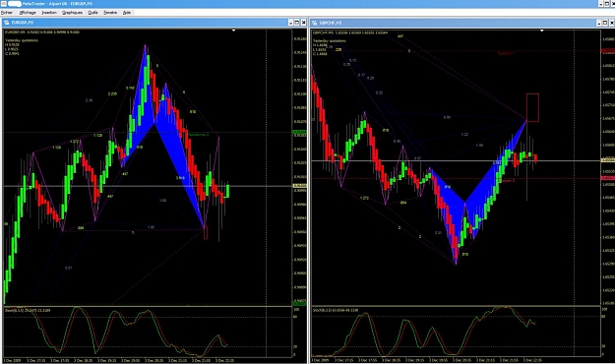
Task: Click the Stoch indicator label under EURGBP chart
Action: click(x=28, y=310)
